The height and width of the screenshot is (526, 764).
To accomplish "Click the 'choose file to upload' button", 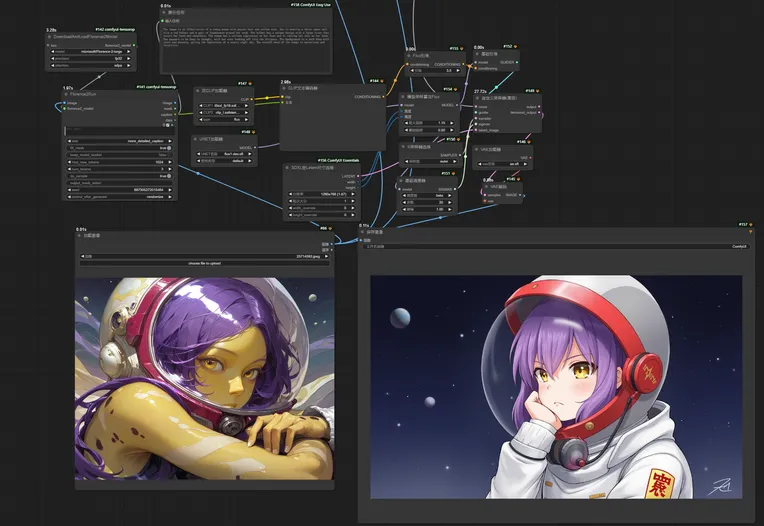I will [206, 263].
